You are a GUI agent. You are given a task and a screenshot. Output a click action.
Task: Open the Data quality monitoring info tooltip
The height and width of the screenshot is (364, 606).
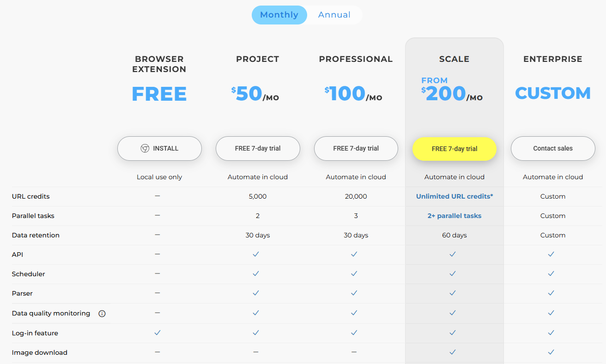pyautogui.click(x=102, y=313)
